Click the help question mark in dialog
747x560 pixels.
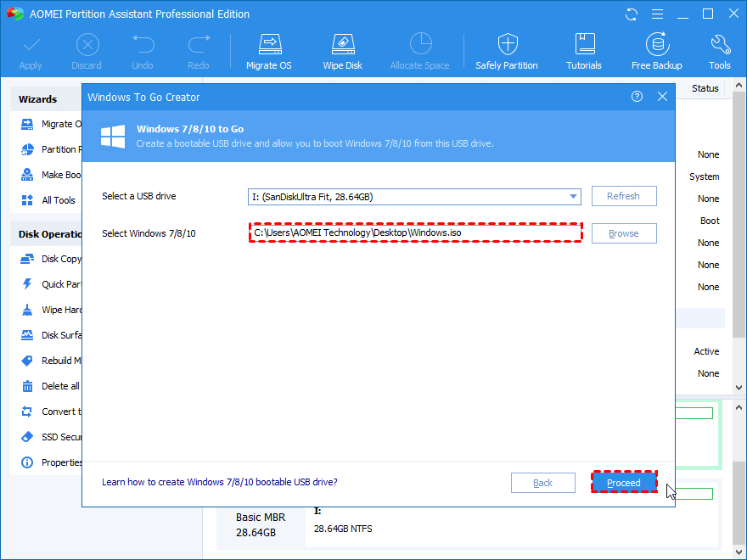pyautogui.click(x=637, y=97)
